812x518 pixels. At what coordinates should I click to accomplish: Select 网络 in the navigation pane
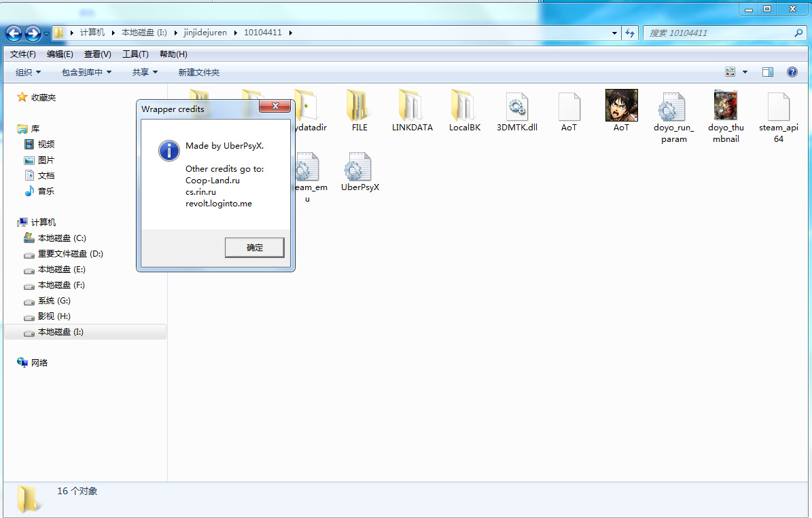tap(32, 363)
